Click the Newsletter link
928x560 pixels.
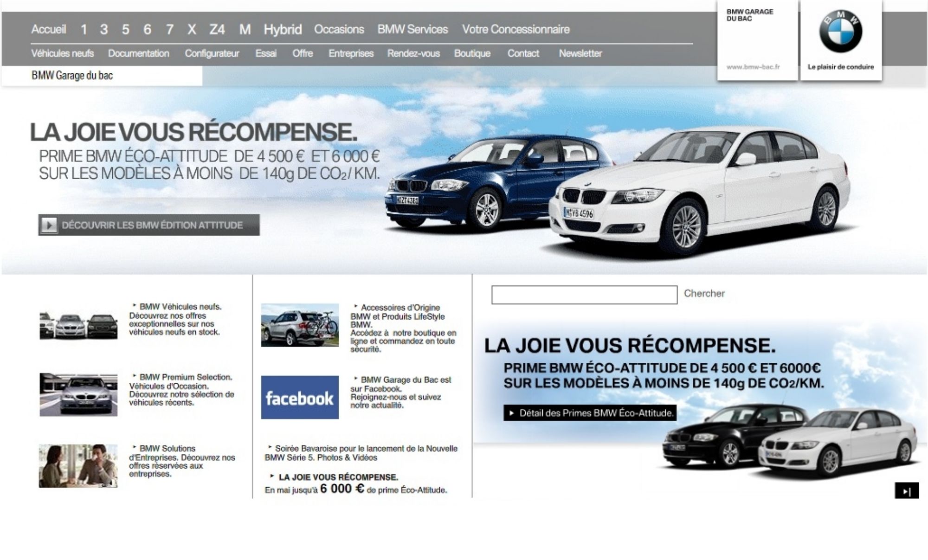[580, 53]
